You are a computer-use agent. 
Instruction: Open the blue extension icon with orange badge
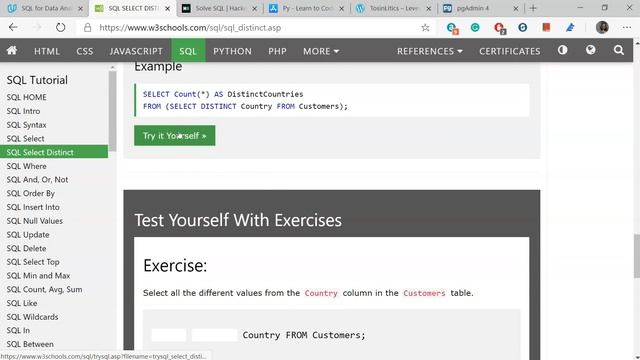(452, 28)
